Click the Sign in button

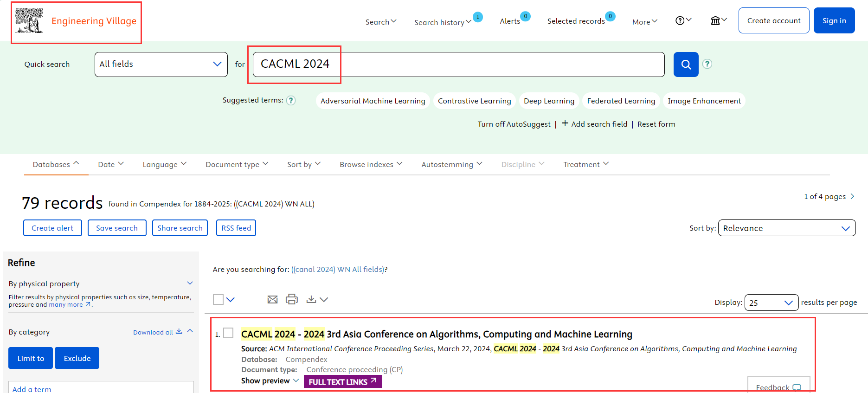[834, 20]
